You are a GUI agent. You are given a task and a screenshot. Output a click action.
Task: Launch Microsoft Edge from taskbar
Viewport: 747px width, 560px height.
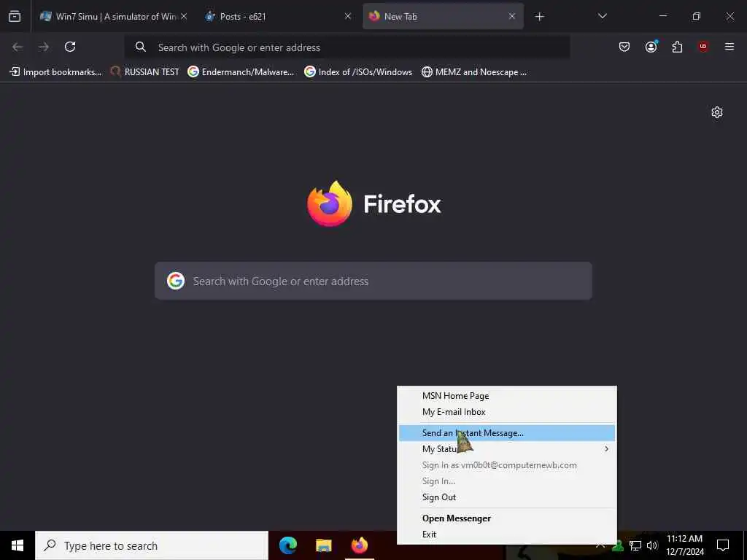288,545
